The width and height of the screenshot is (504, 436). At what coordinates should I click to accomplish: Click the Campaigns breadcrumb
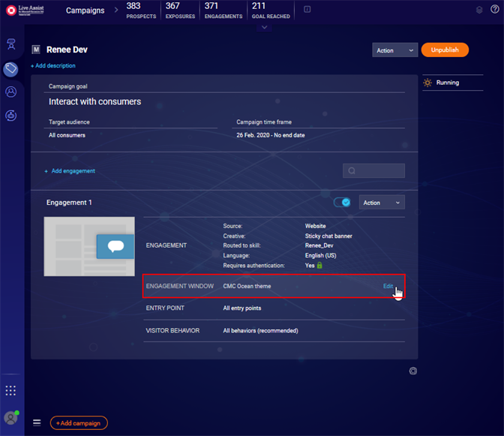[x=85, y=11]
